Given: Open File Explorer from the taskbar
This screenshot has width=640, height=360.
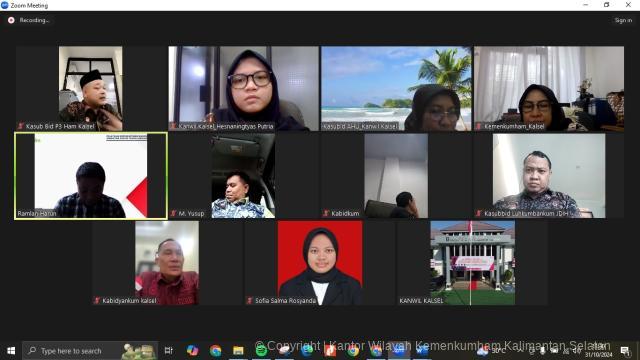Looking at the screenshot, I should 238,351.
